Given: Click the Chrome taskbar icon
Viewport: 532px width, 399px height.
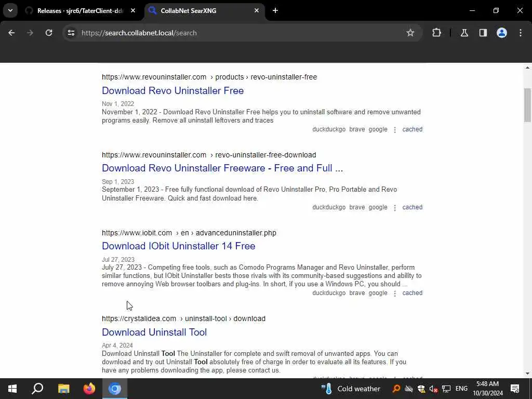Looking at the screenshot, I should [x=115, y=389].
